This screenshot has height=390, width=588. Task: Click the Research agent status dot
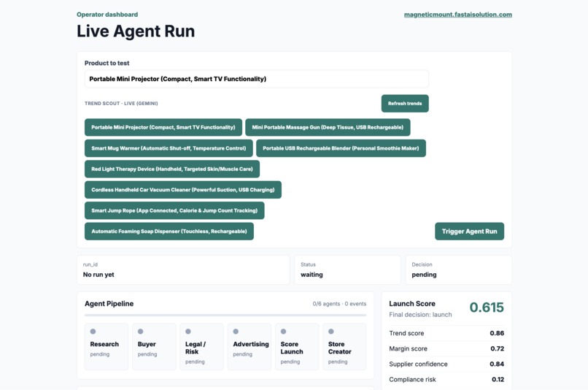(93, 332)
